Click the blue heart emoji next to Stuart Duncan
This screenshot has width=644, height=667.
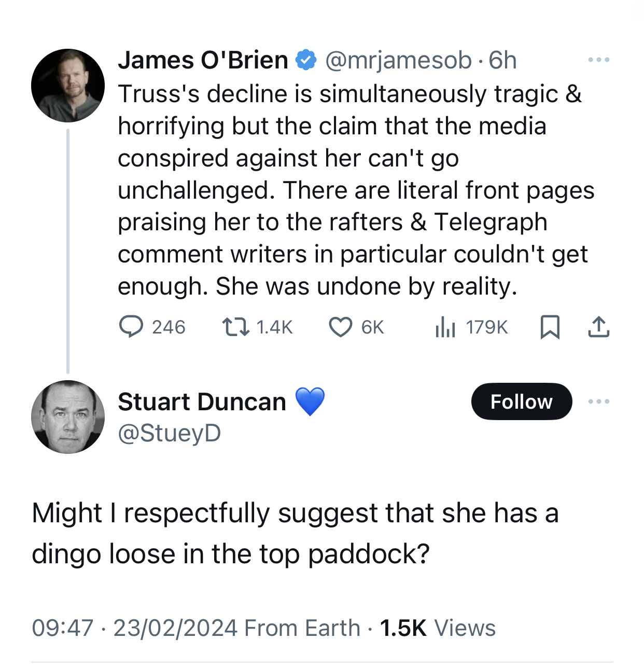310,402
